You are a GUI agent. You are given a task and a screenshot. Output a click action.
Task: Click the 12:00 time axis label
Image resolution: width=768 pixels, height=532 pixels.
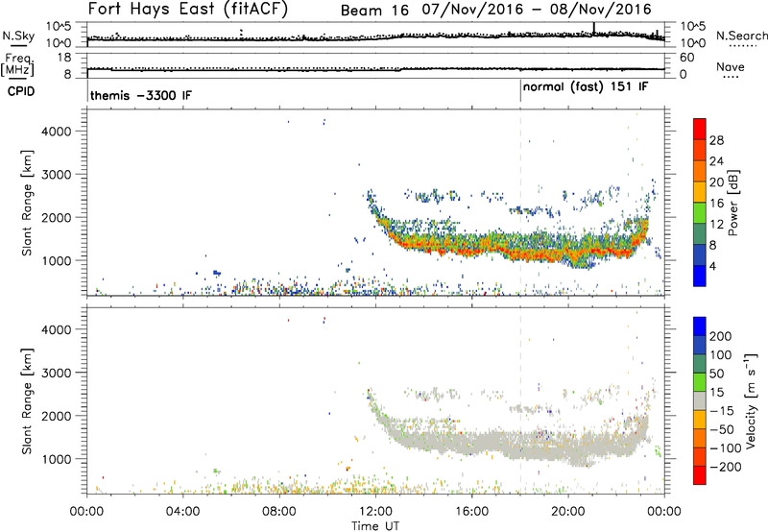375,512
